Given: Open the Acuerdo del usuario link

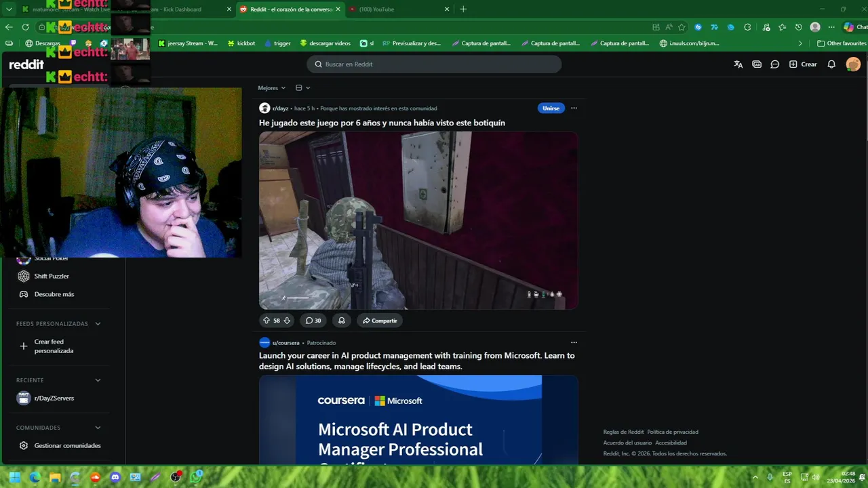Looking at the screenshot, I should pyautogui.click(x=627, y=443).
